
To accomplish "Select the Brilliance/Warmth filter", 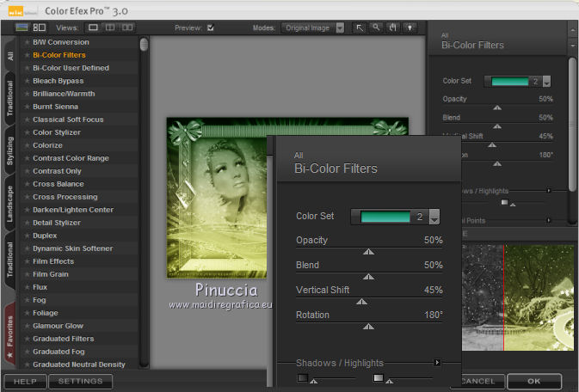I will coord(64,94).
